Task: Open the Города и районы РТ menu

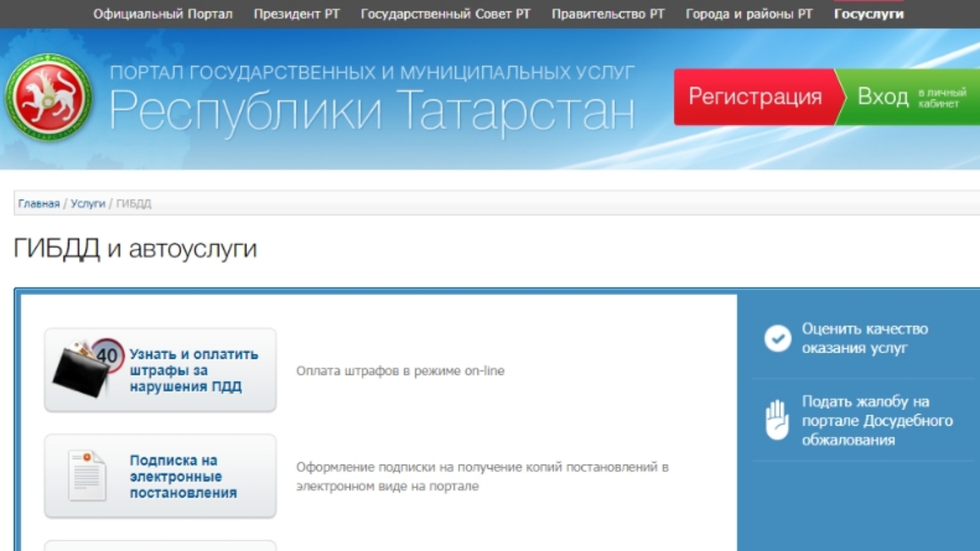Action: 748,14
